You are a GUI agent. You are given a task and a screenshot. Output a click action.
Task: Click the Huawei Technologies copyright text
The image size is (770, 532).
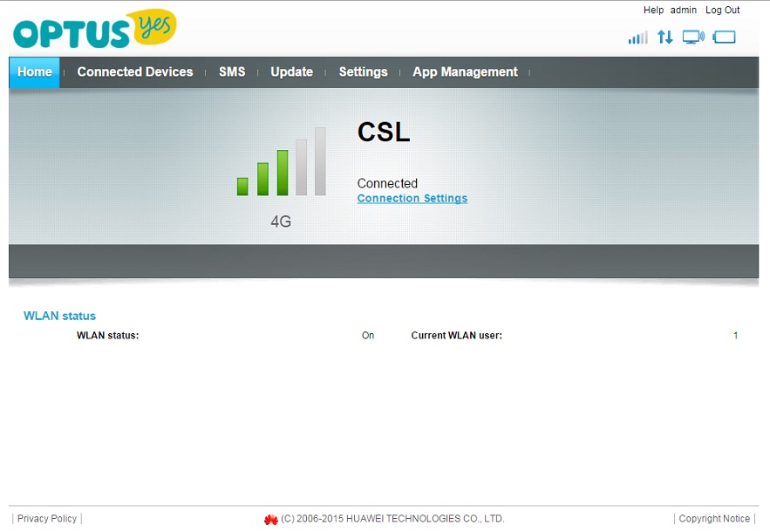click(x=393, y=519)
